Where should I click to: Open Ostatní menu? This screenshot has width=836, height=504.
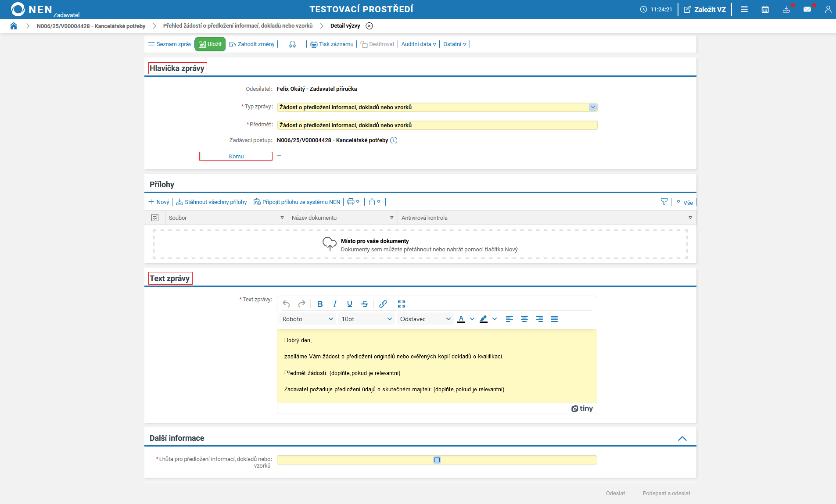[455, 44]
